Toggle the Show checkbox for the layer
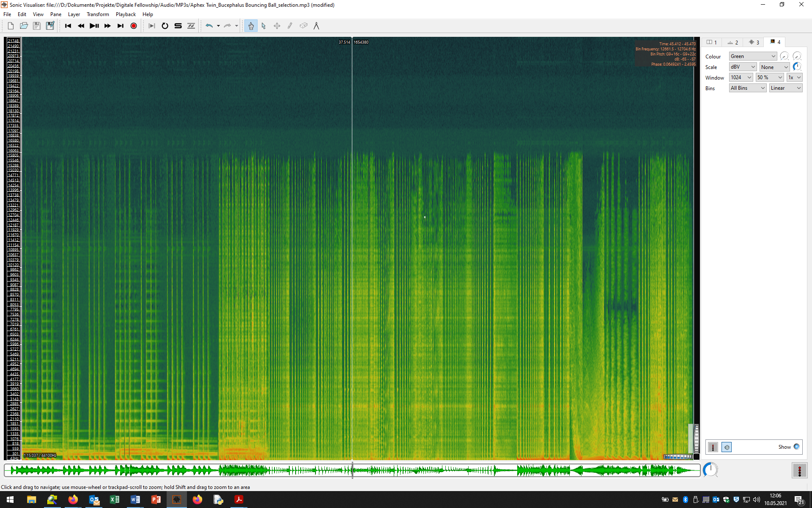 pyautogui.click(x=797, y=447)
